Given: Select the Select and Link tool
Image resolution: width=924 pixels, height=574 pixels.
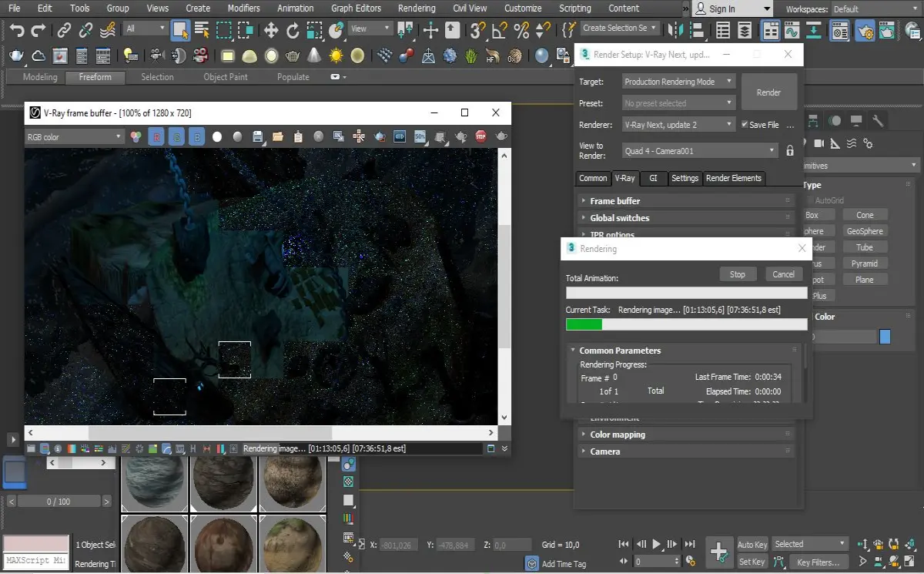Looking at the screenshot, I should click(x=65, y=31).
